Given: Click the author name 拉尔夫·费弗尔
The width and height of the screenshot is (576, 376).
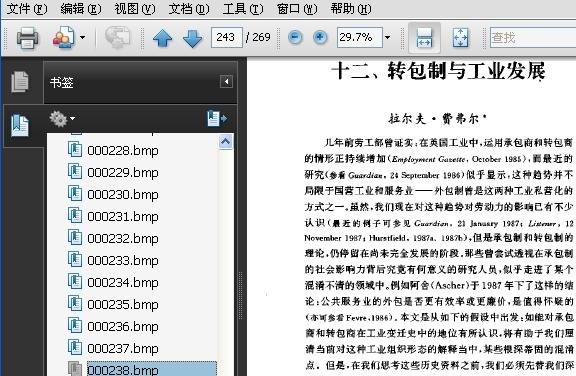Looking at the screenshot, I should click(437, 119).
